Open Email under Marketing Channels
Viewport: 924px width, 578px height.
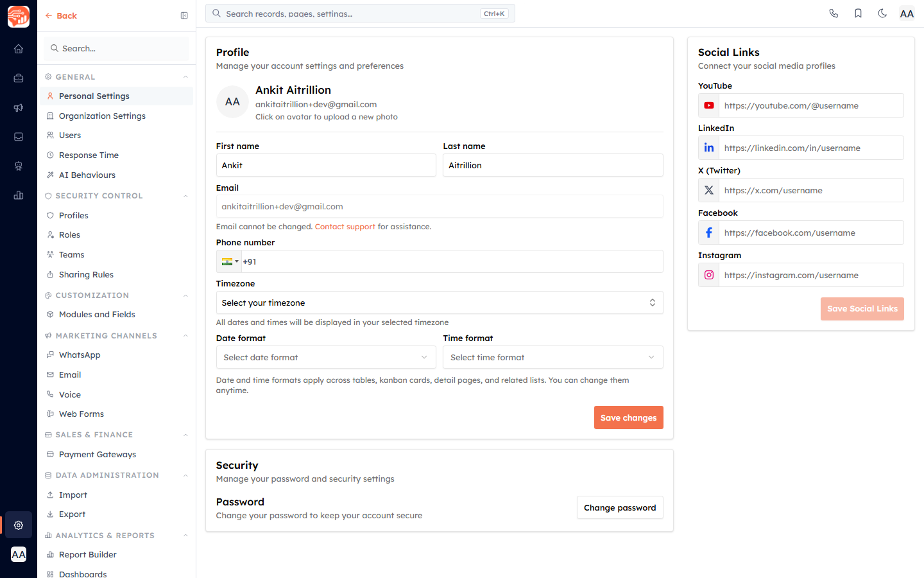coord(116,375)
